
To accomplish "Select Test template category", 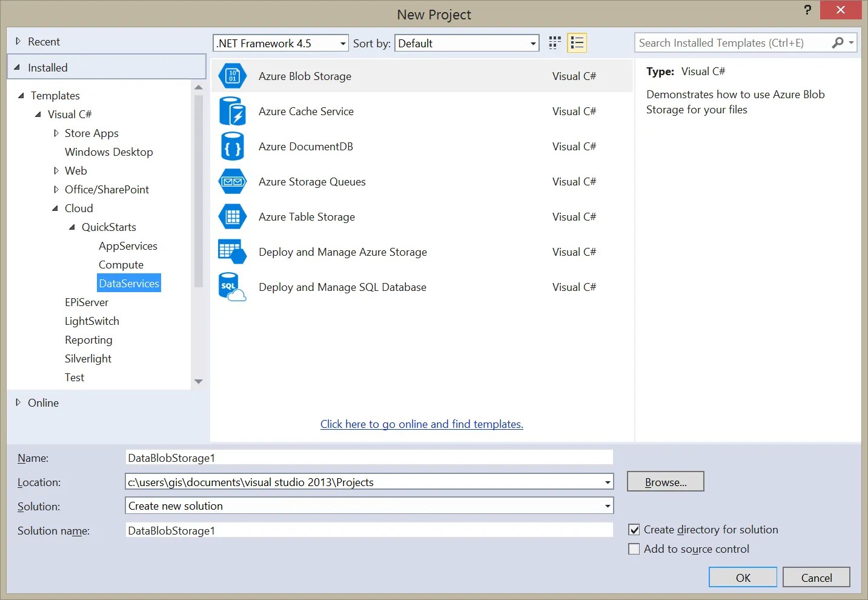I will [75, 378].
